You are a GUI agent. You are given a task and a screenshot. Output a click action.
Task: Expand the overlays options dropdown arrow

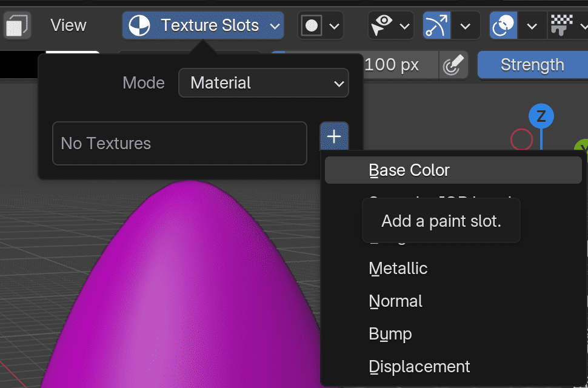click(532, 25)
